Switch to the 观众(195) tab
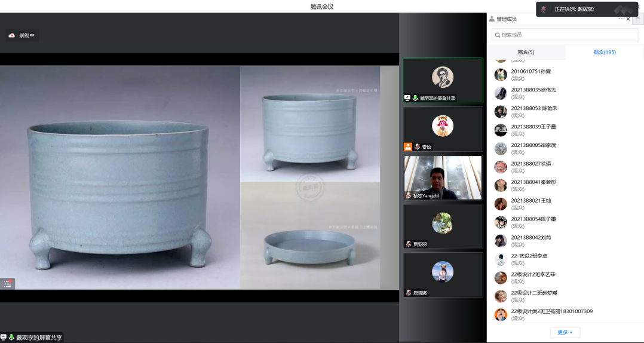The width and height of the screenshot is (644, 343). pyautogui.click(x=604, y=53)
